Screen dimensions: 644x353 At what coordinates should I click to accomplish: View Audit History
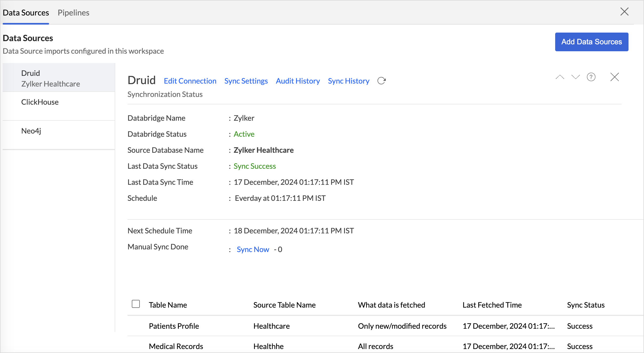point(298,81)
